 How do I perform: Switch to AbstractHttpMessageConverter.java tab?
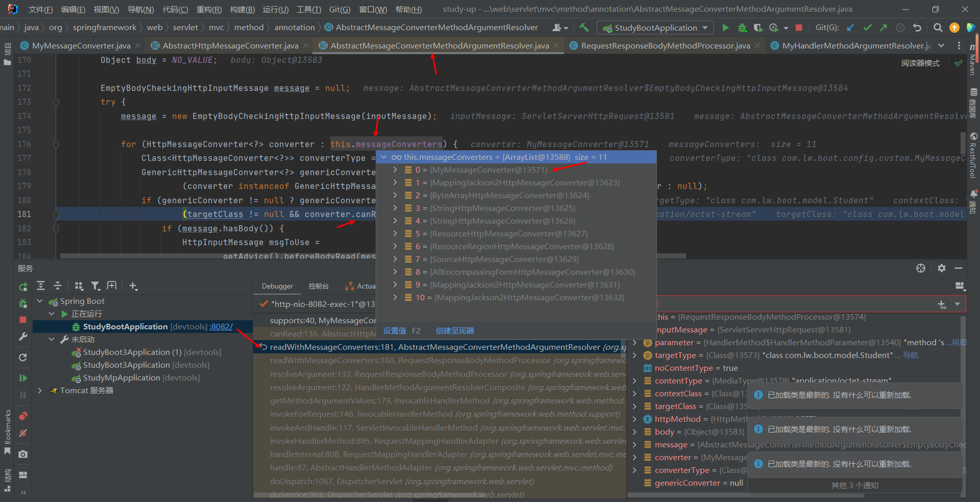pyautogui.click(x=230, y=45)
